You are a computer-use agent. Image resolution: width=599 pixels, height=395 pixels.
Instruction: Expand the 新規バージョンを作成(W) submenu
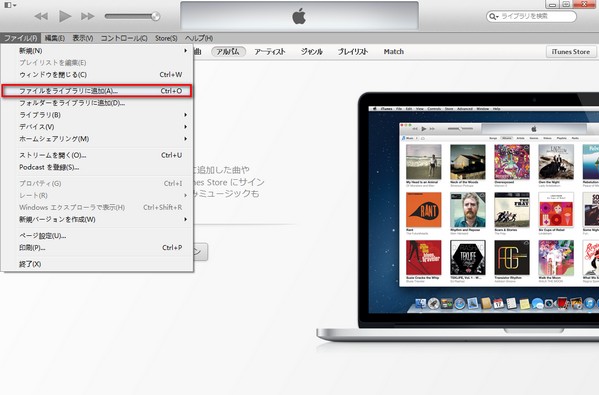coord(97,219)
